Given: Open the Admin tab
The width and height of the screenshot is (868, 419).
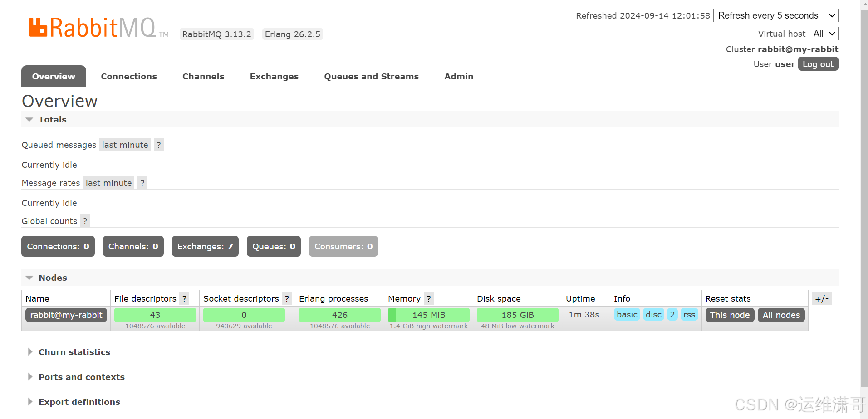Looking at the screenshot, I should click(459, 76).
